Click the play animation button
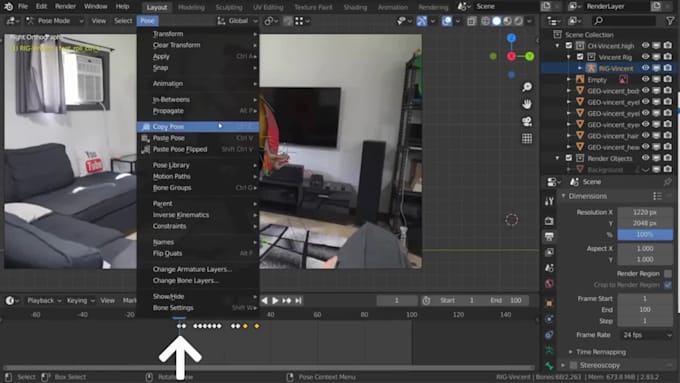 275,300
